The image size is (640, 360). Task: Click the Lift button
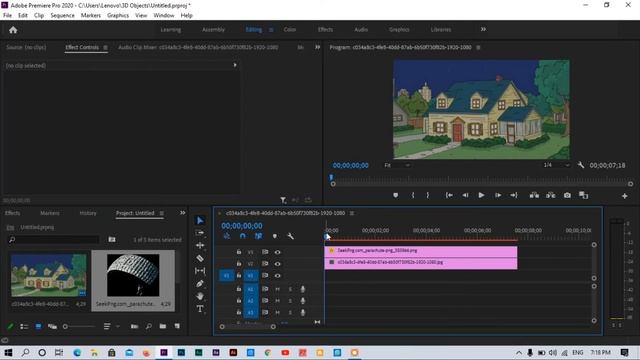coord(534,196)
